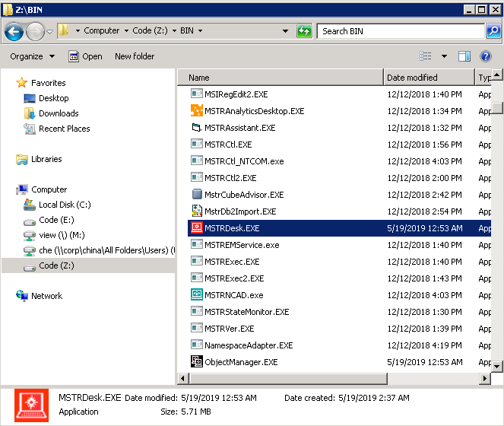Viewport: 504px width, 426px height.
Task: Click the Code (Z:) breadcrumb segment
Action: [x=150, y=30]
